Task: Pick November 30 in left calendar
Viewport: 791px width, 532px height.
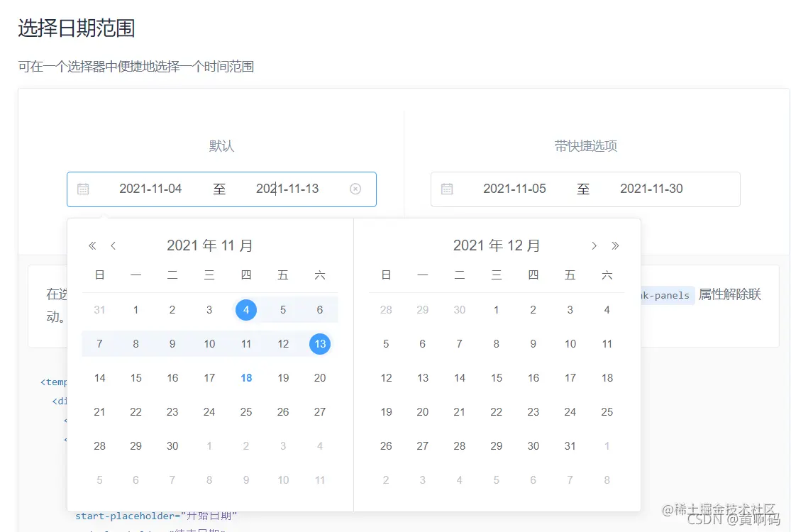Action: [x=172, y=445]
